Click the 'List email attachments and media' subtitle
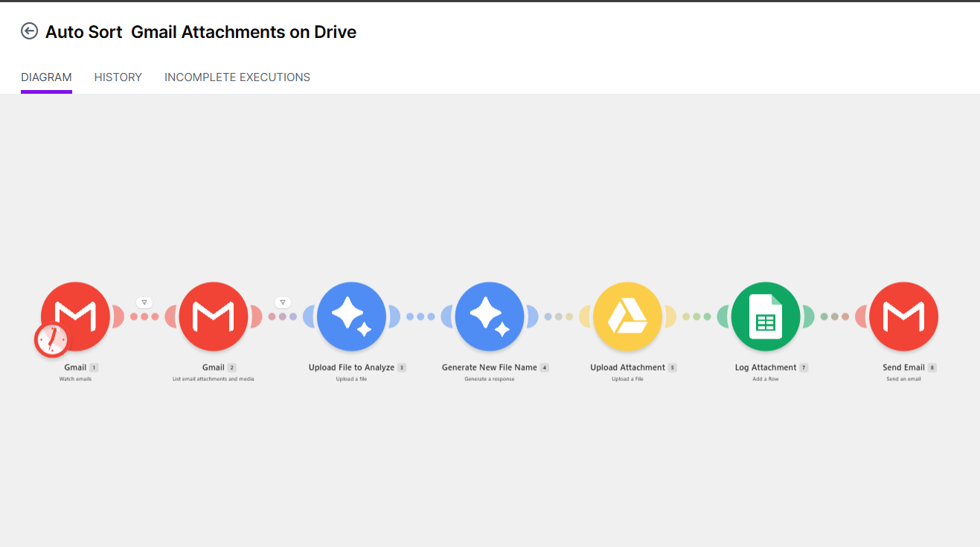This screenshot has height=547, width=980. point(214,379)
